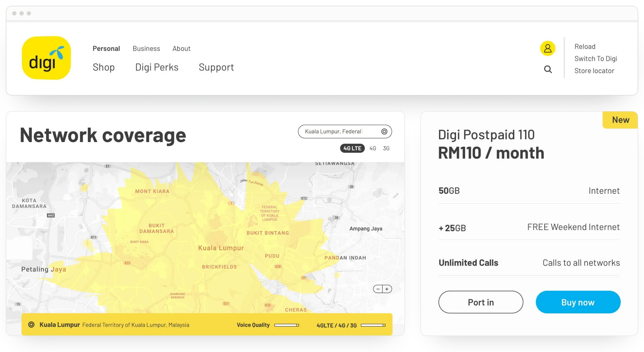Click location target icon beside Kuala Lumpur bar
Viewport: 644px width, 352px height.
[31, 325]
